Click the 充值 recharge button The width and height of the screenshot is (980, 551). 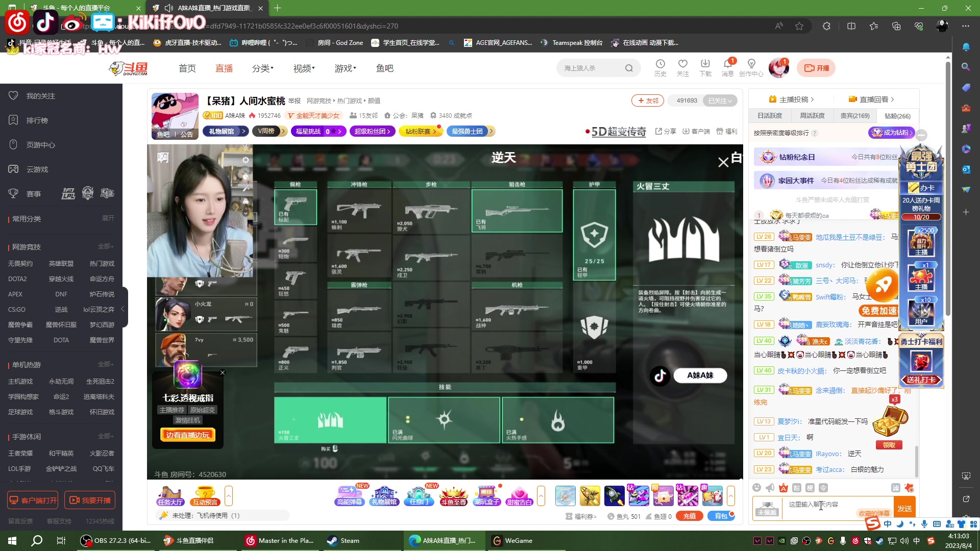(690, 516)
